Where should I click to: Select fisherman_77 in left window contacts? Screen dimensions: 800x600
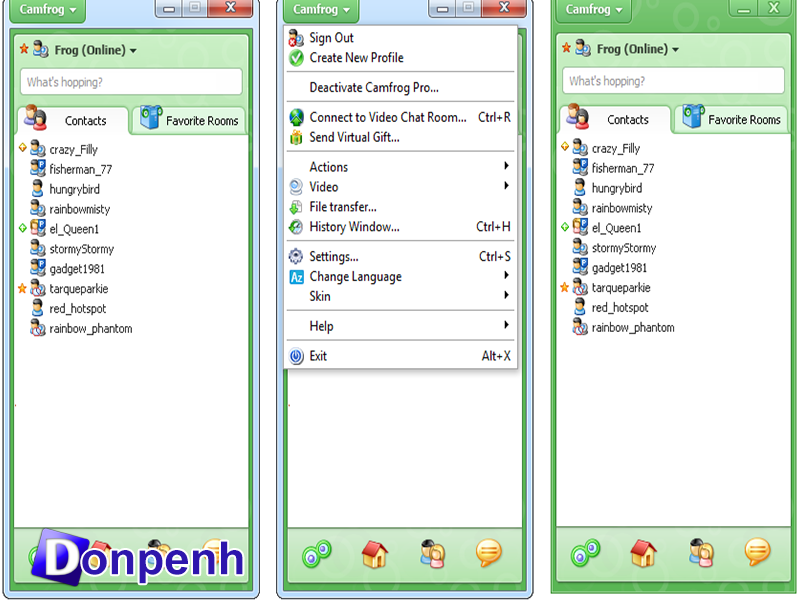tap(81, 169)
